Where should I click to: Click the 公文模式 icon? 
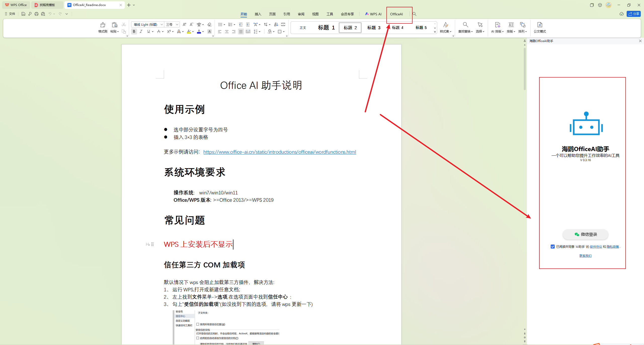click(540, 27)
